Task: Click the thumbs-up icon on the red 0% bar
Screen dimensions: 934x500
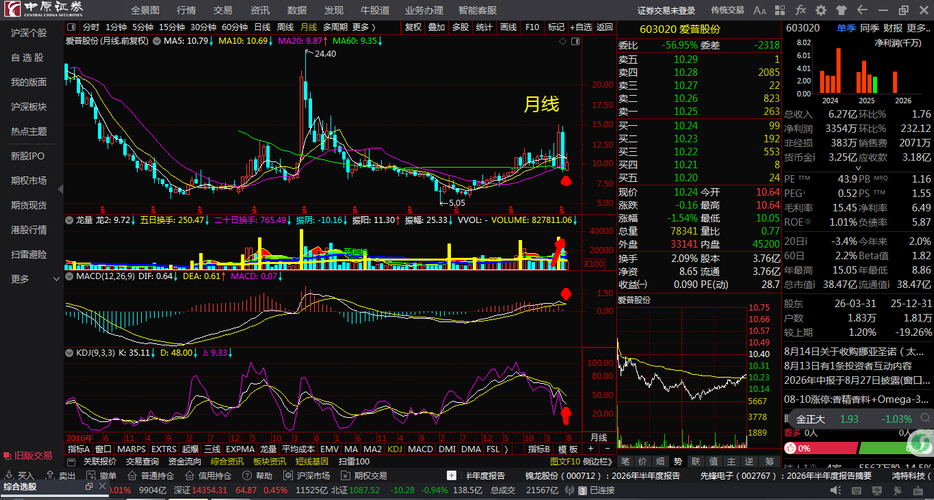Action: click(x=790, y=448)
